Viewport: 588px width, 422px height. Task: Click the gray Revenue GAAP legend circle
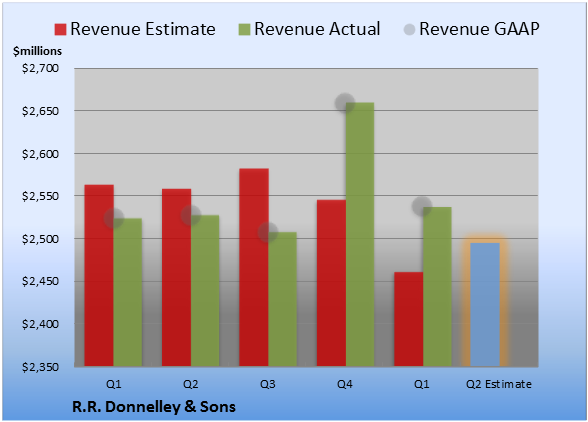click(409, 29)
